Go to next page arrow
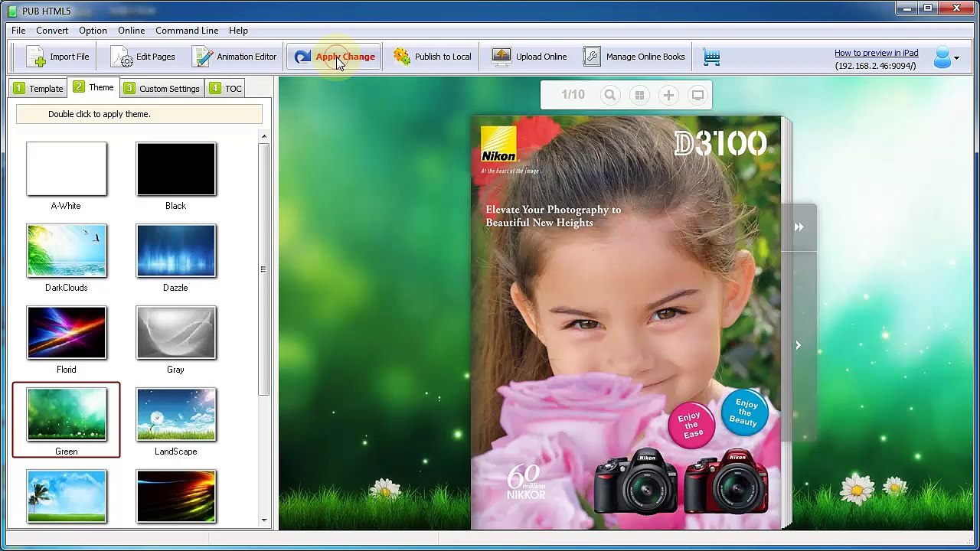The image size is (980, 551). pos(799,345)
